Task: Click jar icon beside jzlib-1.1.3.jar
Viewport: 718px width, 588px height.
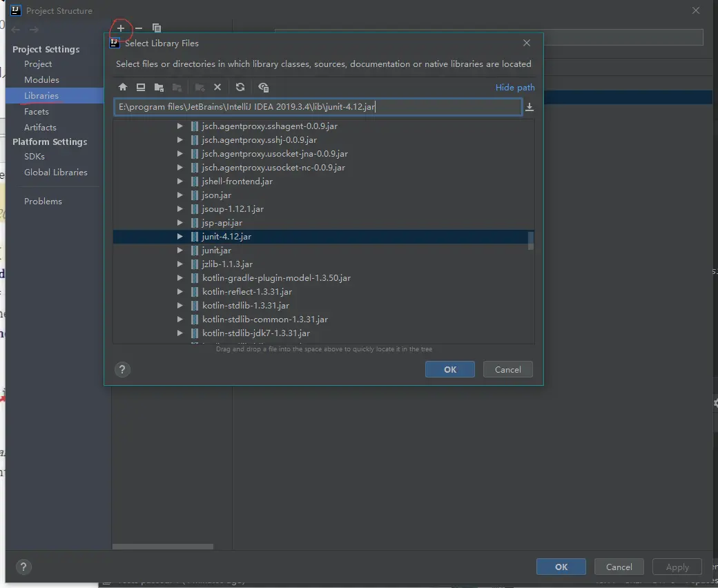Action: (195, 264)
